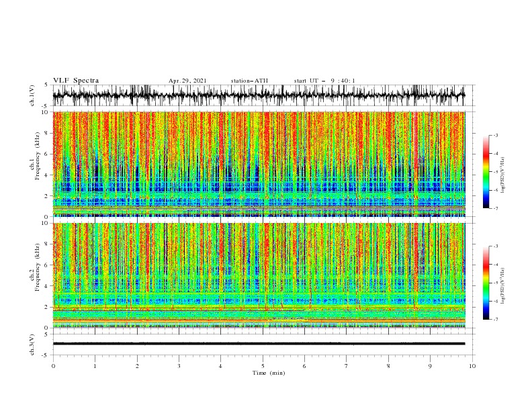This screenshot has height=411, width=532.
Task: Click the "-3" label on ch.1 colorbar
Action: click(x=495, y=136)
